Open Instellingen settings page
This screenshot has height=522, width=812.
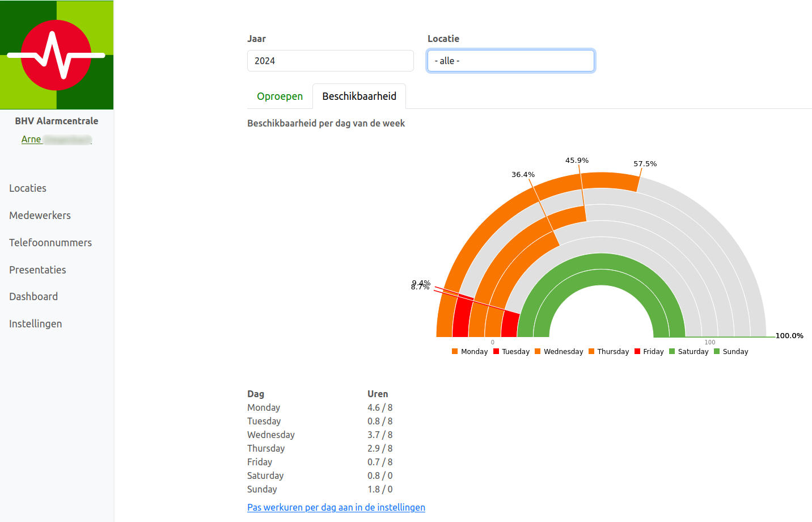(35, 324)
